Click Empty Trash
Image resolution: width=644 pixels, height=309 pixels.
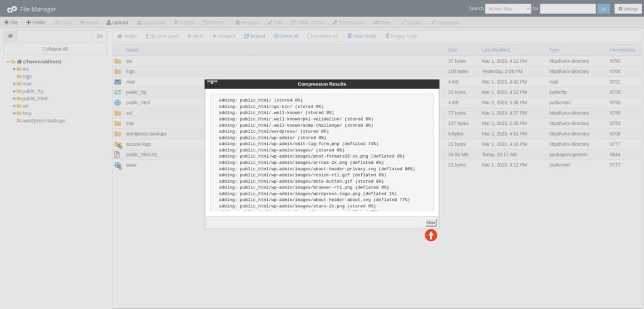click(401, 36)
